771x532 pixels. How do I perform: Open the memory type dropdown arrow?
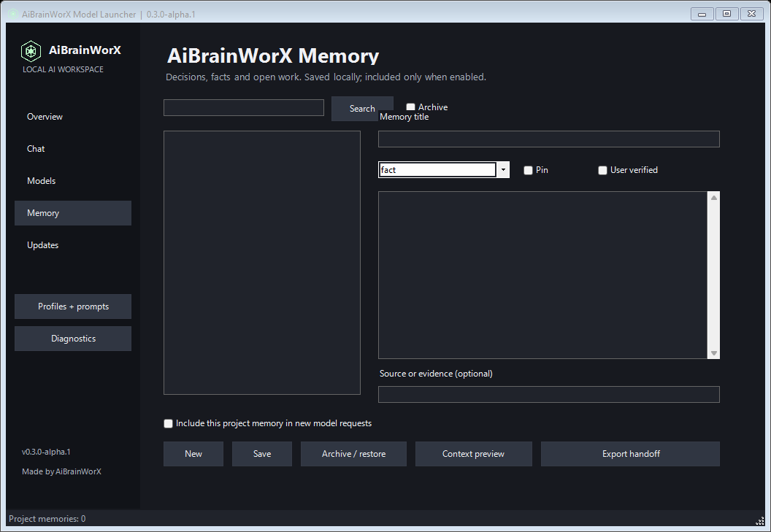point(503,169)
